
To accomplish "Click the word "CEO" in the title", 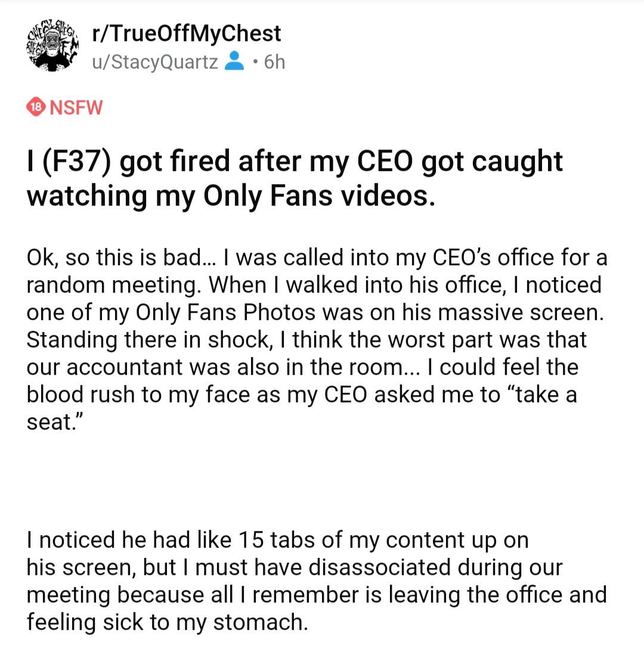I will click(385, 161).
